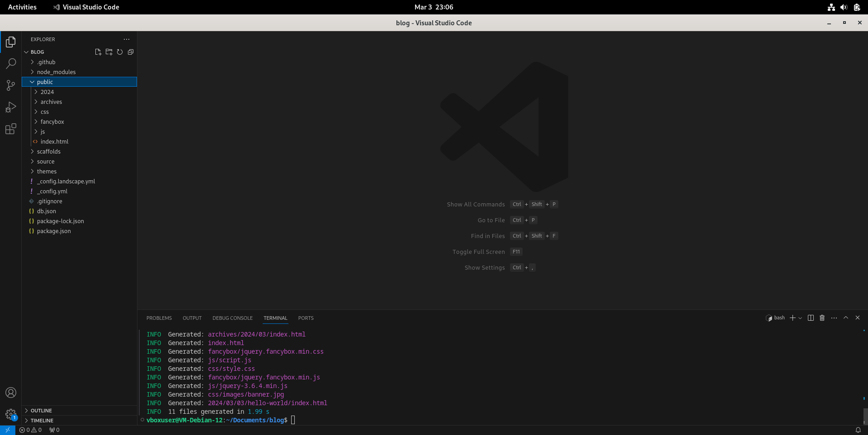The height and width of the screenshot is (435, 868).
Task: Expand the js folder
Action: (x=79, y=131)
